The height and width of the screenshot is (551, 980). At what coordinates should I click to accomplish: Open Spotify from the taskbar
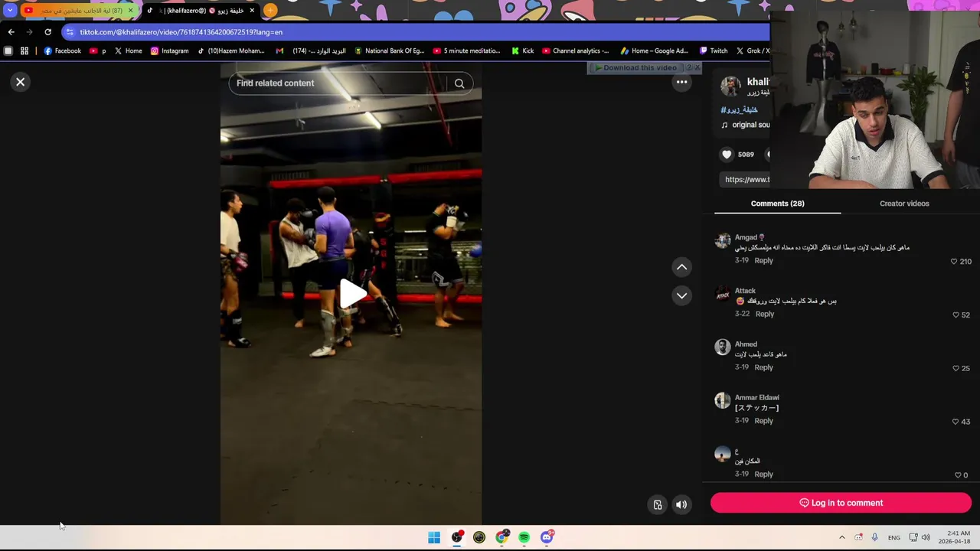point(524,538)
